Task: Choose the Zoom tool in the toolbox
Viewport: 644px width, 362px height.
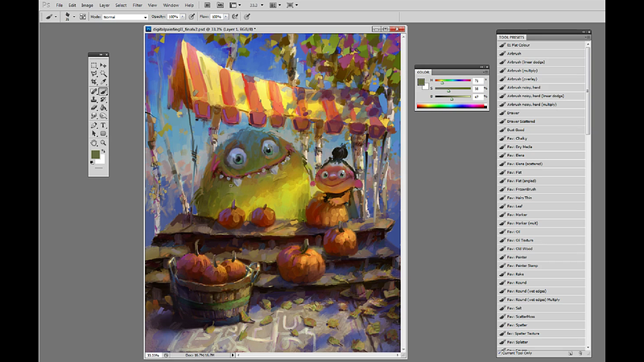Action: pos(103,142)
